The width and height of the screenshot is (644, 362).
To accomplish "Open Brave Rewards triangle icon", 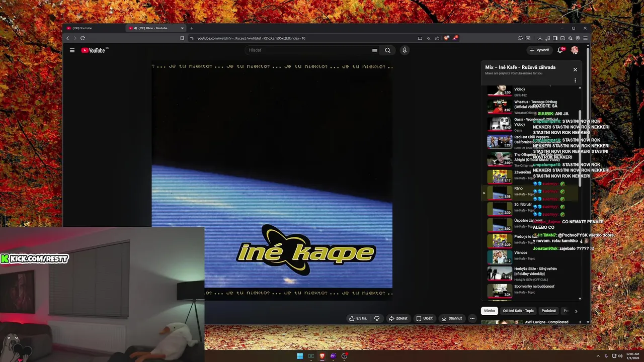I will click(455, 38).
